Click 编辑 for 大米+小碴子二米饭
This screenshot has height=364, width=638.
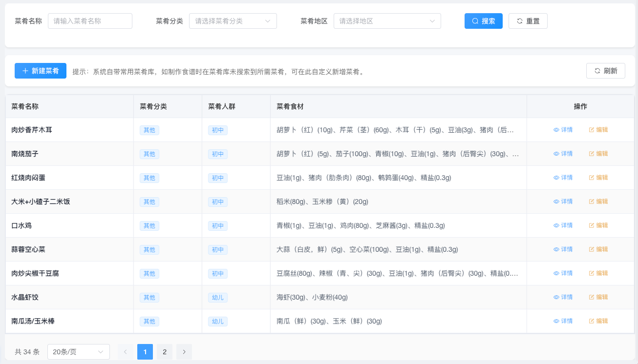pyautogui.click(x=598, y=201)
